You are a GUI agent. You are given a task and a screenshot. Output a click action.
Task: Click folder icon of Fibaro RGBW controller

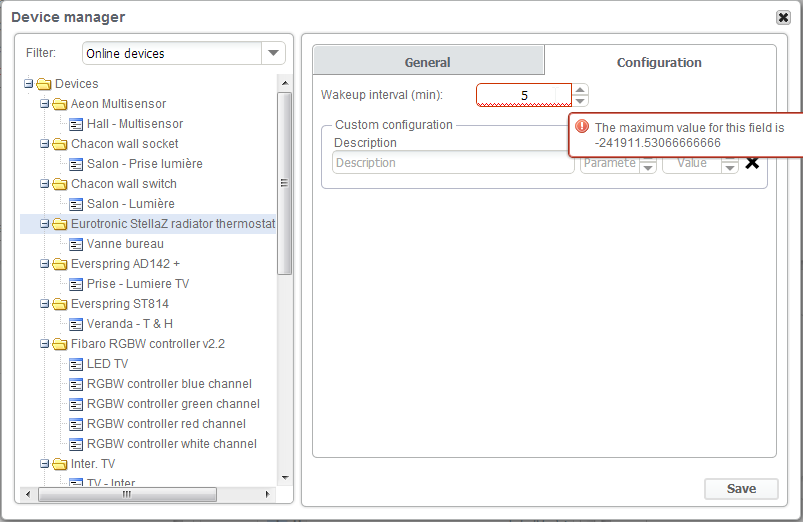(60, 344)
